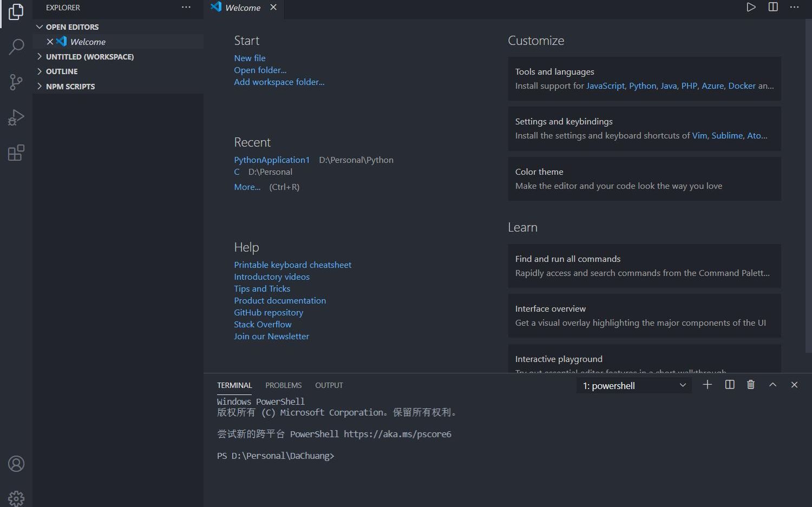Switch to the Terminal panel tab
Image resolution: width=812 pixels, height=507 pixels.
(x=234, y=385)
